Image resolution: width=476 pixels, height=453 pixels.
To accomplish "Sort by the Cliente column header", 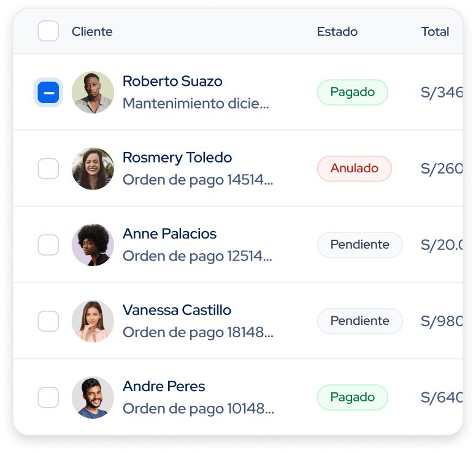I will coord(92,31).
